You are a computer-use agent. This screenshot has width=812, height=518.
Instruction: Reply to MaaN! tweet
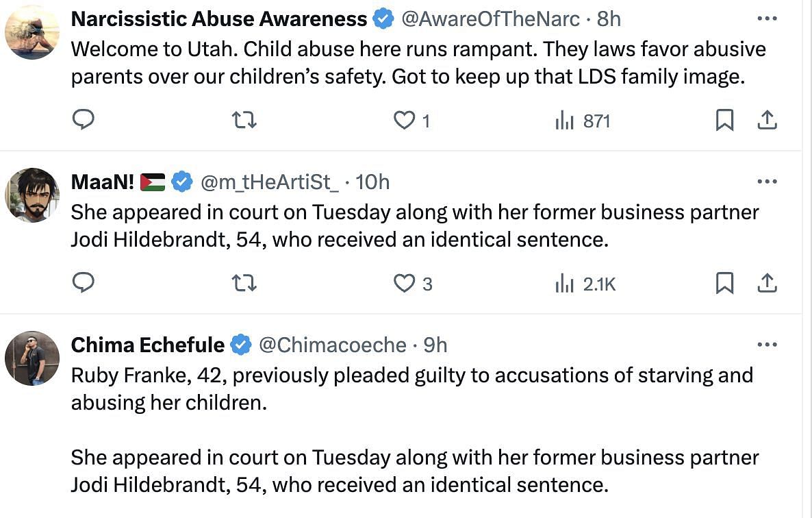(83, 283)
